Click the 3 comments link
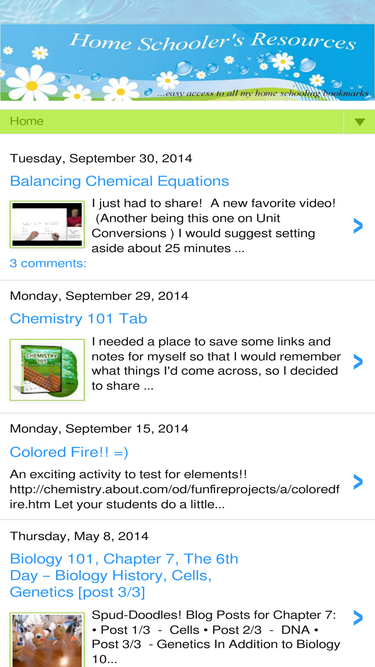 pos(48,263)
